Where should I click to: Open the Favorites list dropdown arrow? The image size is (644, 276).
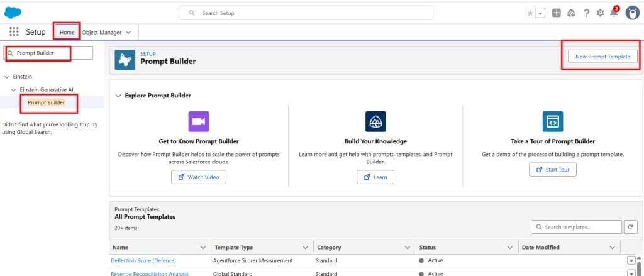540,14
